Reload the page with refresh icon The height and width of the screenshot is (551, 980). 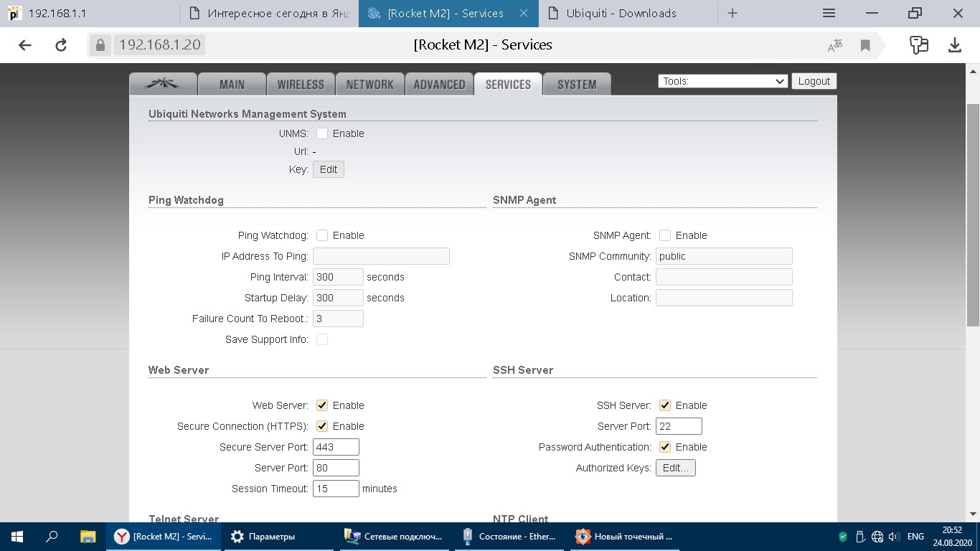point(61,45)
